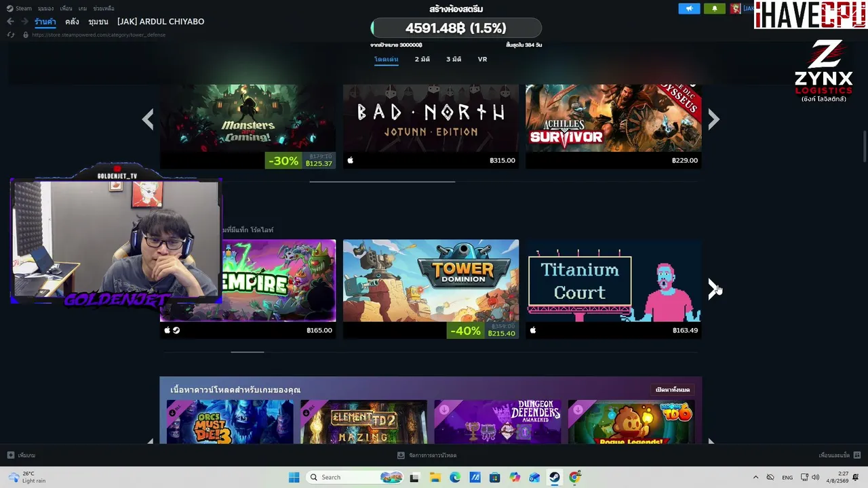The image size is (868, 488).
Task: Open the [JAK] ARDUL CHIYABO profile tab
Action: point(161,22)
